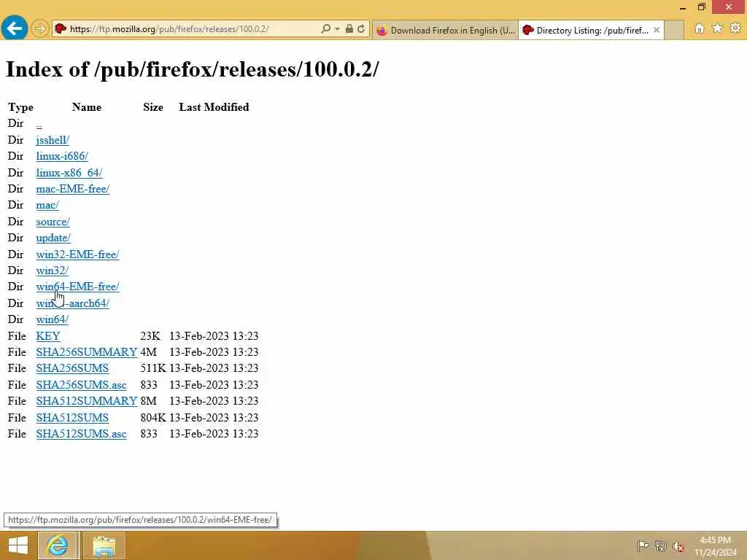Close the Directory Listing tab
This screenshot has height=560, width=747.
(x=657, y=30)
